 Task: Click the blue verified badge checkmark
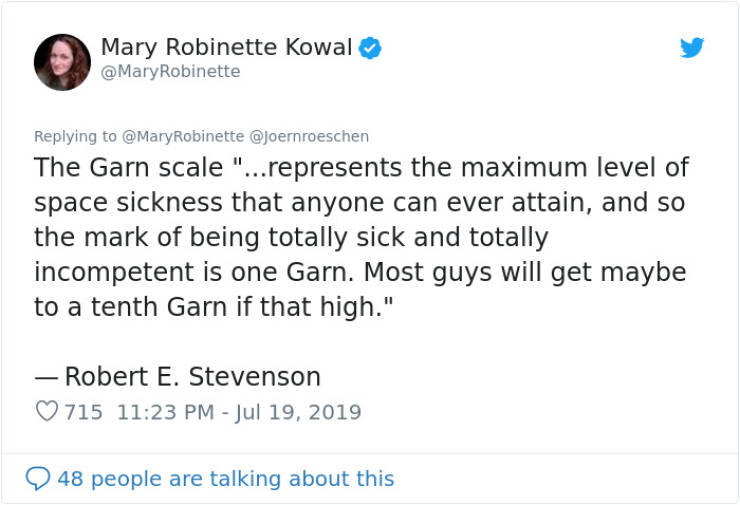pyautogui.click(x=370, y=48)
